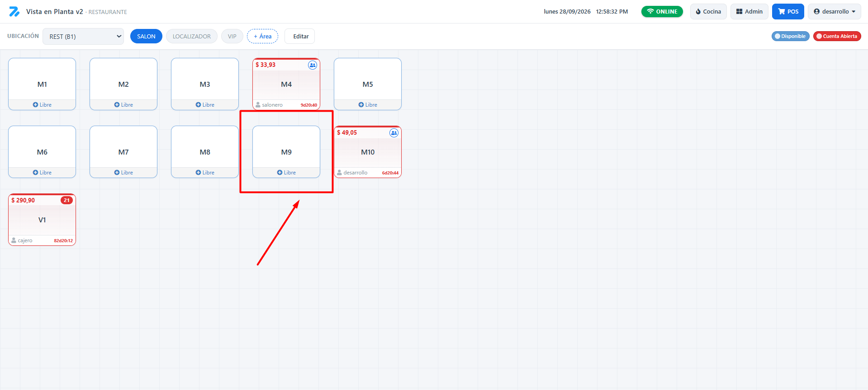Click the 21 badge on table V1
The image size is (868, 390).
66,200
